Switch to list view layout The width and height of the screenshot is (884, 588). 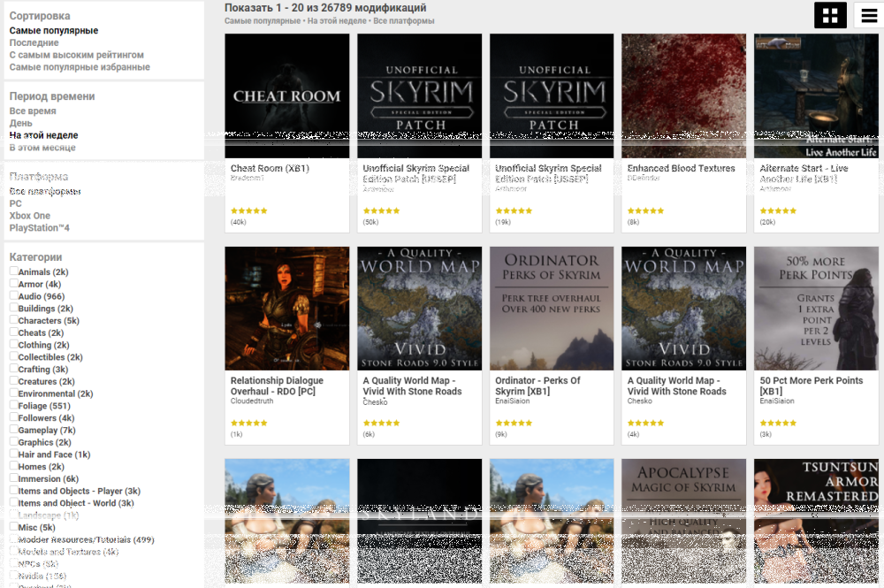coord(869,15)
